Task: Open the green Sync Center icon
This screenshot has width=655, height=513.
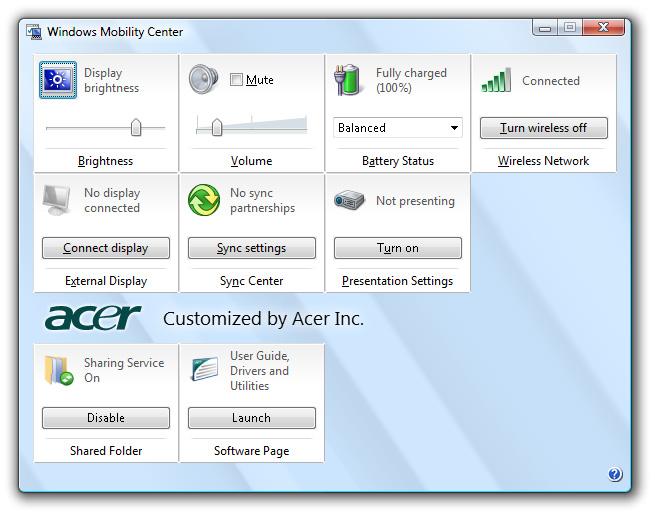Action: (x=204, y=200)
